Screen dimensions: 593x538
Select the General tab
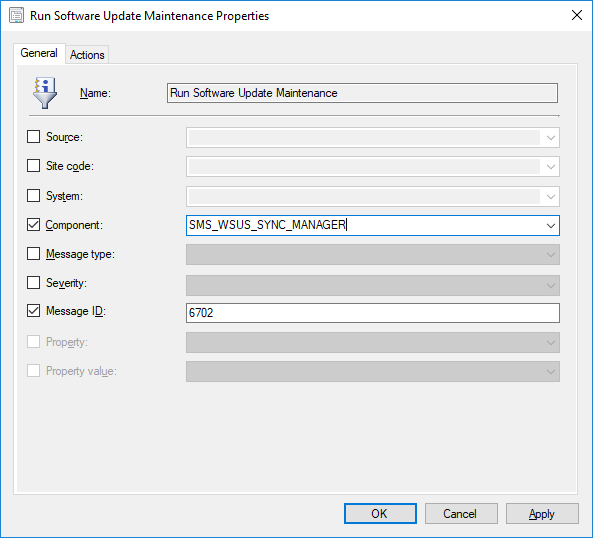[x=39, y=53]
